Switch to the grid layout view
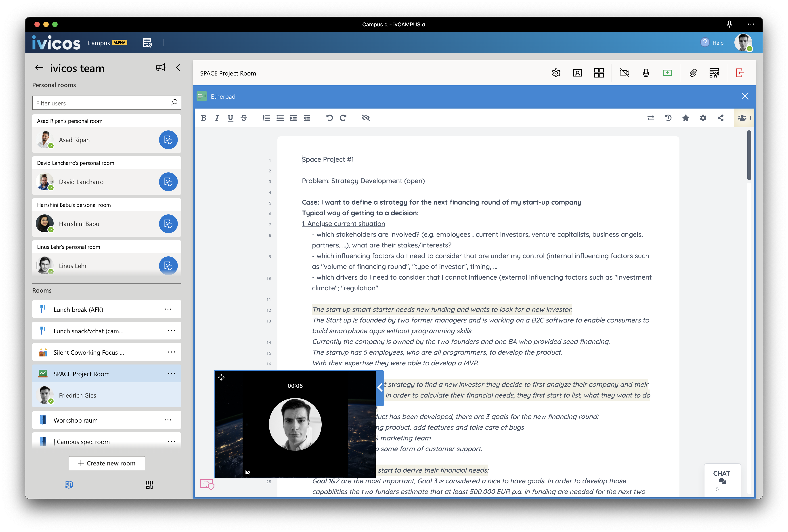788x532 pixels. click(599, 73)
